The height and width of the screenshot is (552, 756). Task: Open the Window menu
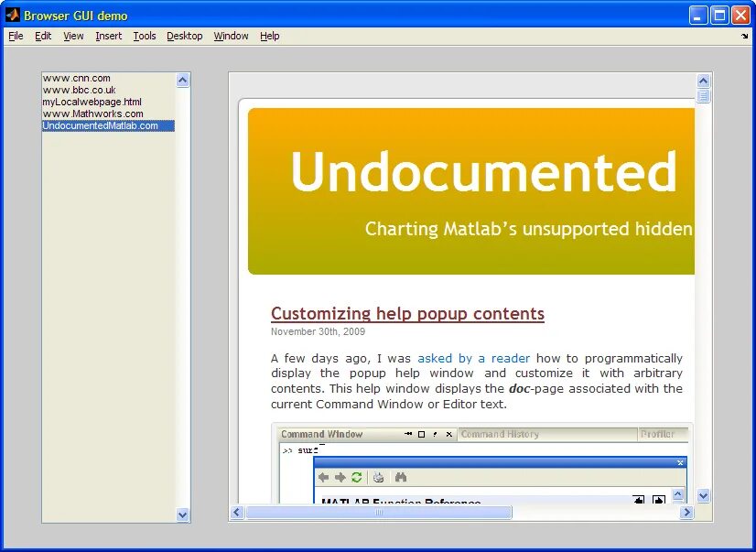[231, 36]
